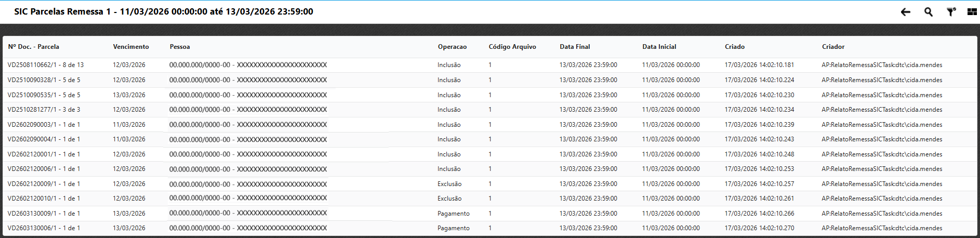Click the Código Arquivo column header
Viewport: 980px width, 238px height.
pos(512,47)
